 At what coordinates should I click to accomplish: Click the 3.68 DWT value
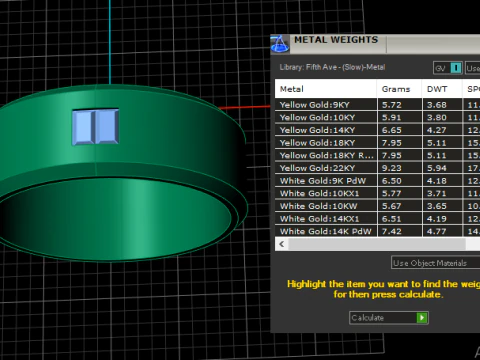(x=437, y=105)
